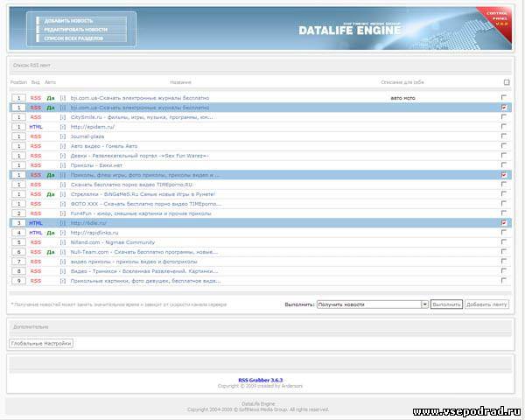Open the 'Прикольные картинки' feed name link
The width and height of the screenshot is (525, 420).
(x=145, y=281)
